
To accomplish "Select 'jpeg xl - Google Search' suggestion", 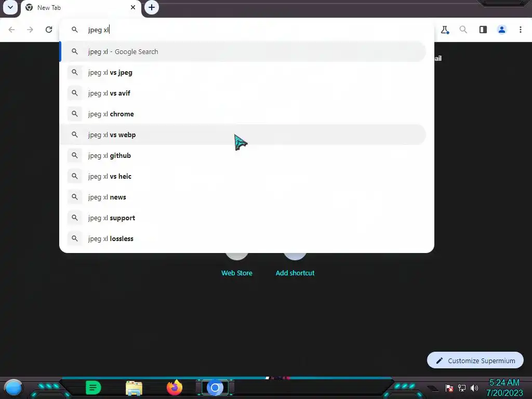I will [243, 51].
